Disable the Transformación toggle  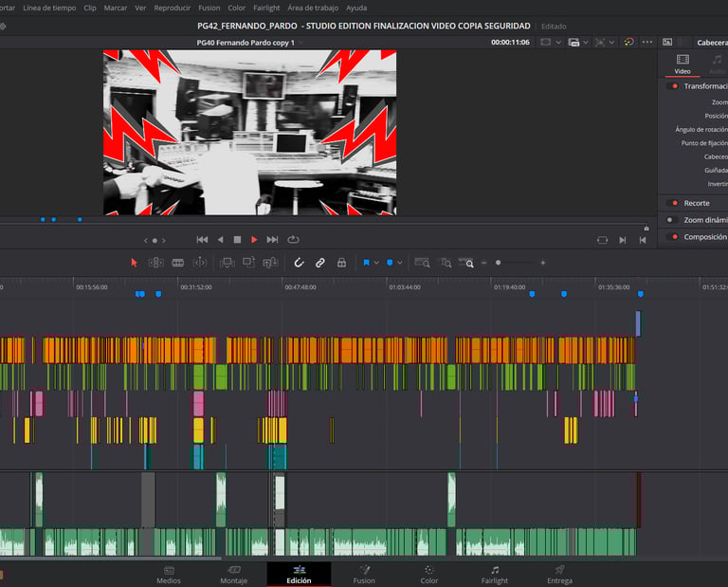(x=674, y=86)
